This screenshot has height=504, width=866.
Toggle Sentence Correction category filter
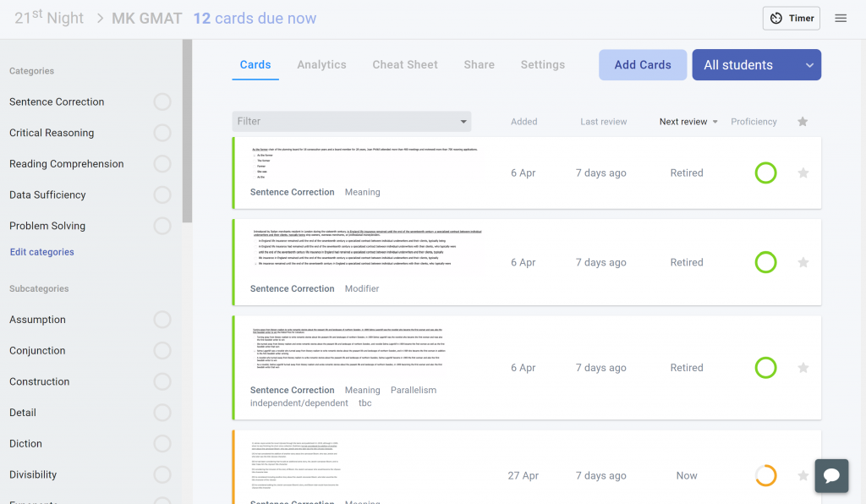pos(162,101)
